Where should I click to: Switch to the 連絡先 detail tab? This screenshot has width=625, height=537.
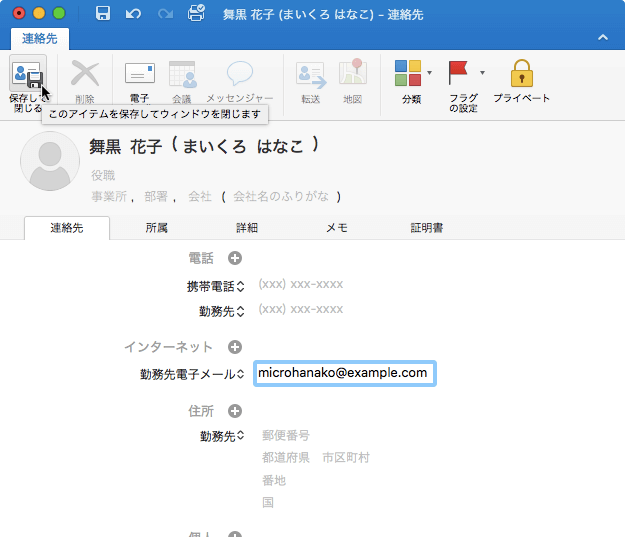[67, 228]
